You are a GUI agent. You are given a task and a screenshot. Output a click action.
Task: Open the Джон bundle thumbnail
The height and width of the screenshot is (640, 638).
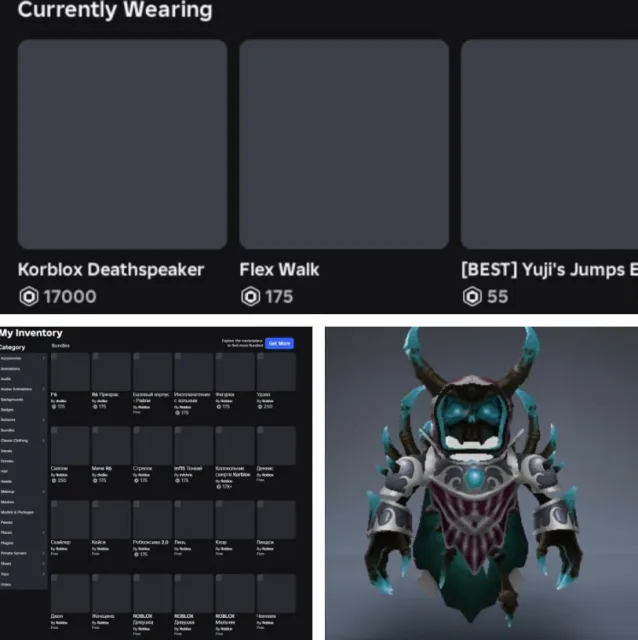(x=70, y=593)
